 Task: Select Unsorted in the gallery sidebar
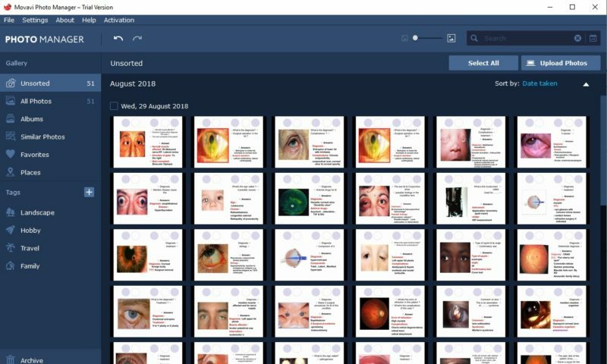[x=50, y=83]
